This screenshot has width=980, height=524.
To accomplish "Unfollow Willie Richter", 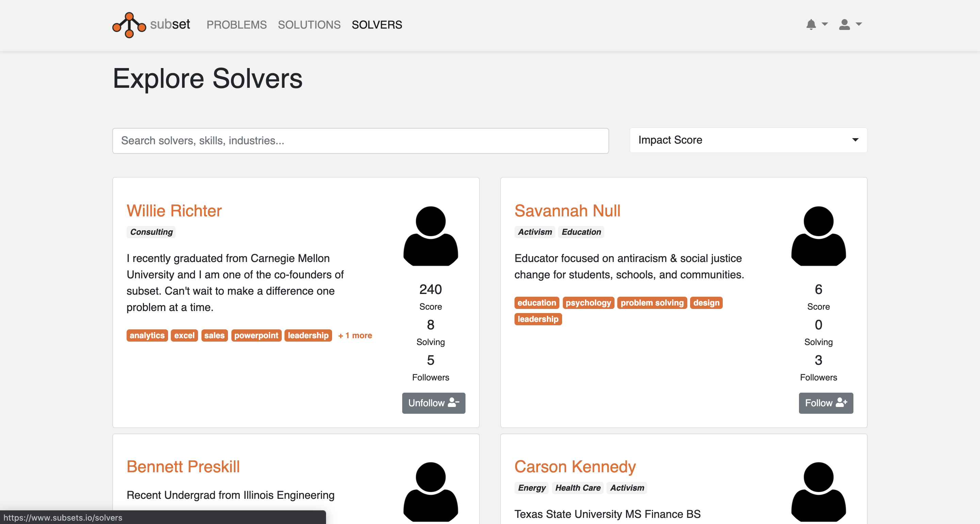I will coord(433,403).
